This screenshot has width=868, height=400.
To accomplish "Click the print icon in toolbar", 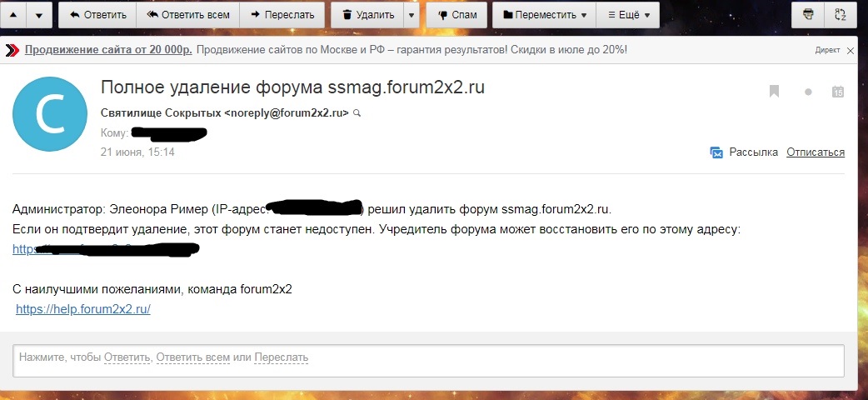I will click(806, 15).
